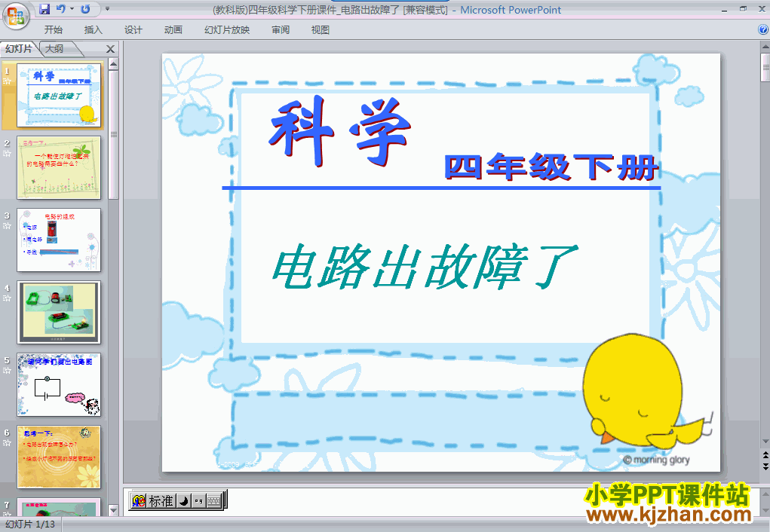Switch to the 幻灯片放映 ribbon tab
This screenshot has height=532, width=770.
(x=227, y=30)
